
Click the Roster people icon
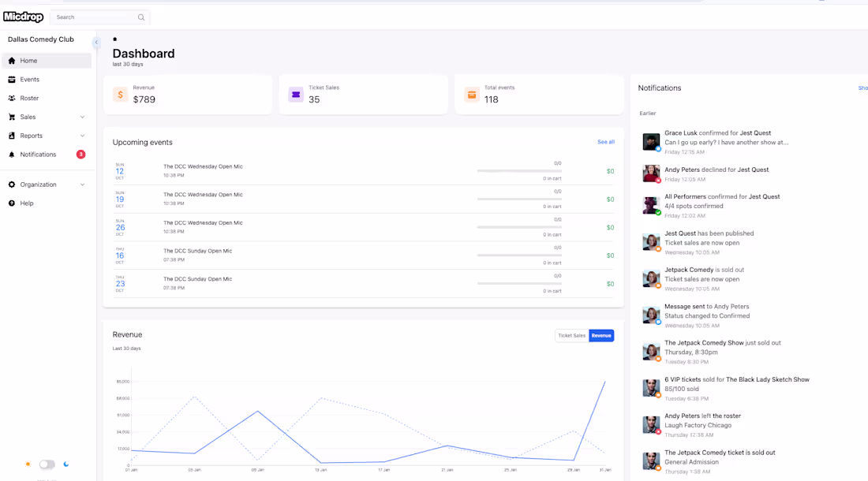(12, 99)
